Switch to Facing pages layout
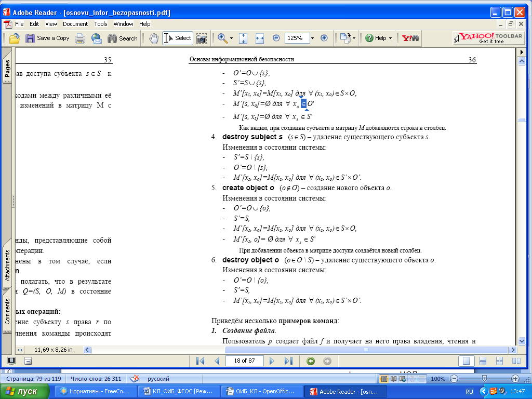Viewport: 532px width, 399px height. [x=516, y=361]
